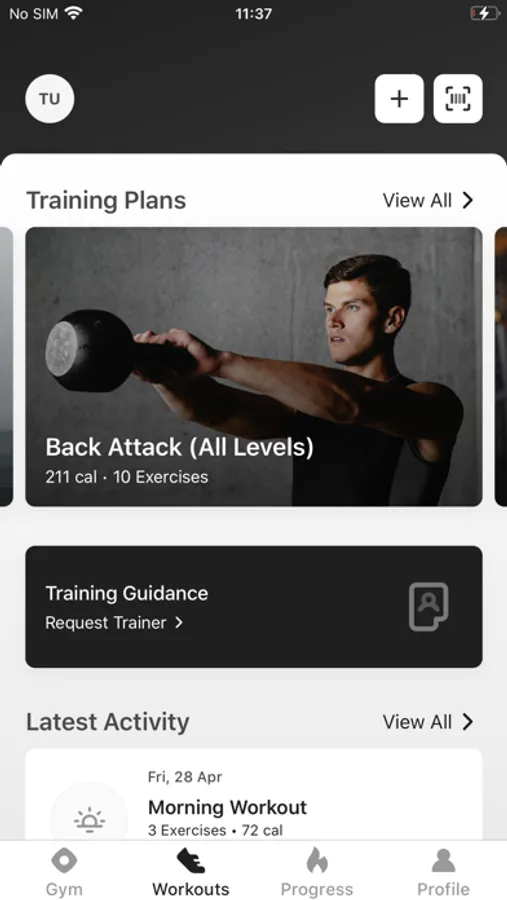Switch to the Progress tab label
This screenshot has height=900, width=507.
[x=317, y=889]
